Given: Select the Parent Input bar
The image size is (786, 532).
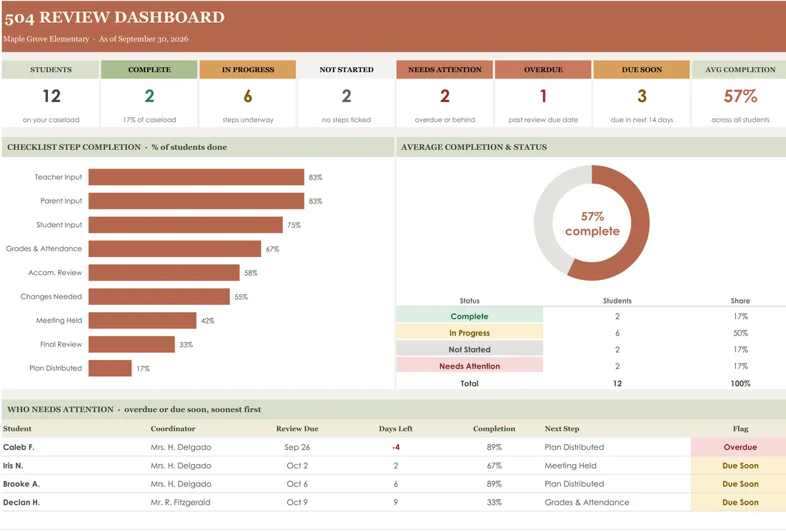Looking at the screenshot, I should 196,201.
